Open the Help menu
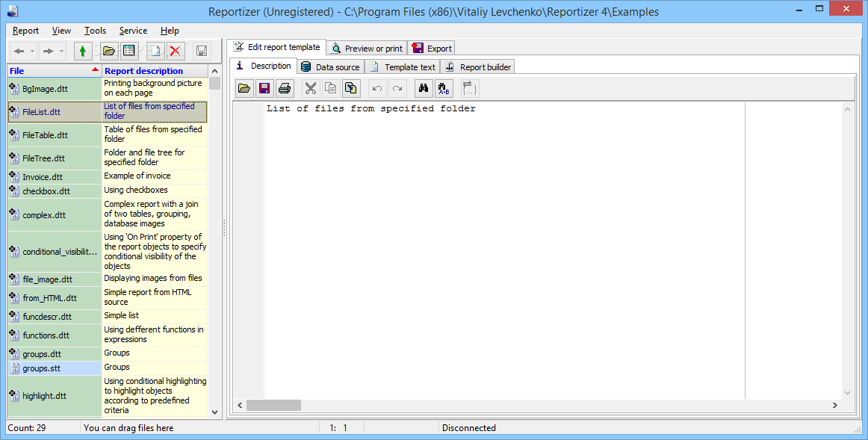 click(x=170, y=31)
